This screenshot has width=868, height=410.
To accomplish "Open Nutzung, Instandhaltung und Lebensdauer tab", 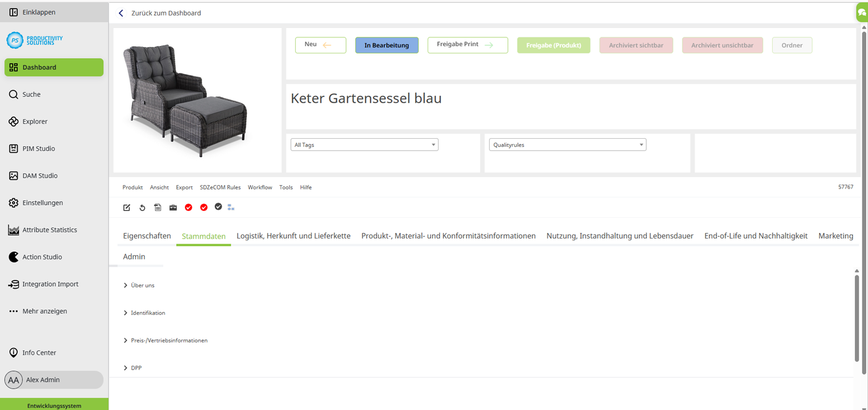I will tap(620, 236).
